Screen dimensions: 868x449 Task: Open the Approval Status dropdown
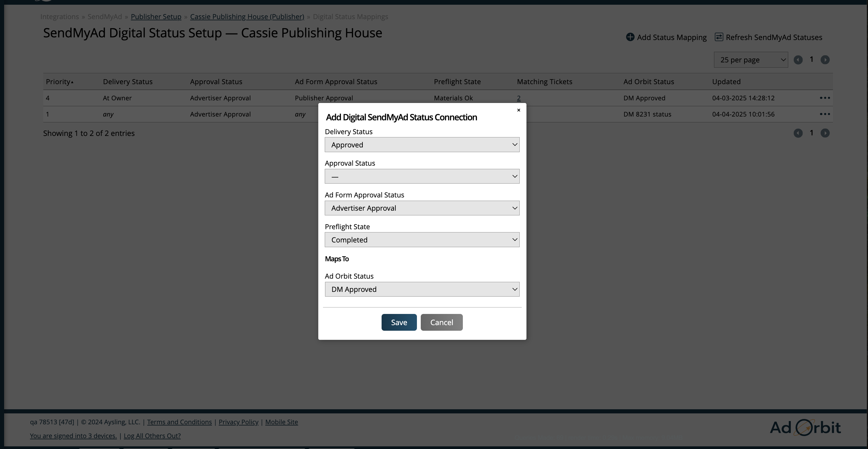[422, 177]
